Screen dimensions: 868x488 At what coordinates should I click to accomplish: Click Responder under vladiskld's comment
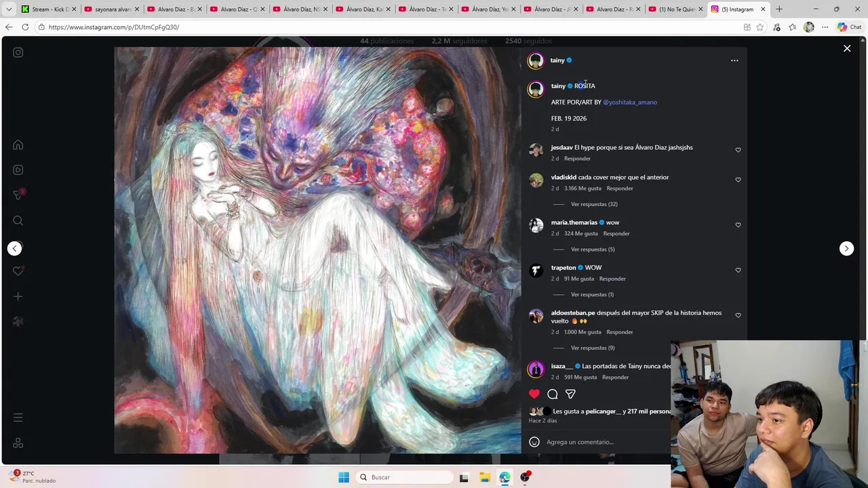[620, 188]
